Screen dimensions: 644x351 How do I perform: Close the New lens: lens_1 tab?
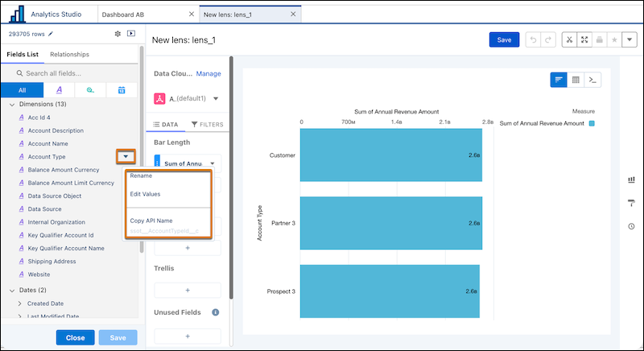click(x=293, y=14)
